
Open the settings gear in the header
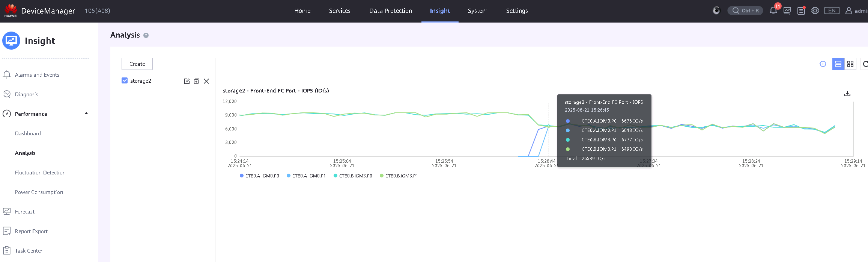pos(815,11)
